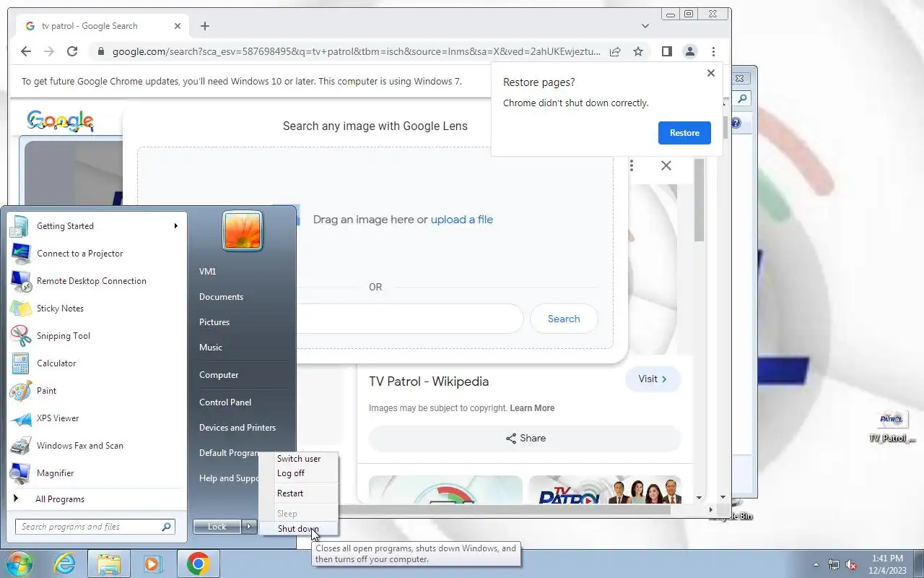Choose Shut down from power menu

(x=299, y=529)
